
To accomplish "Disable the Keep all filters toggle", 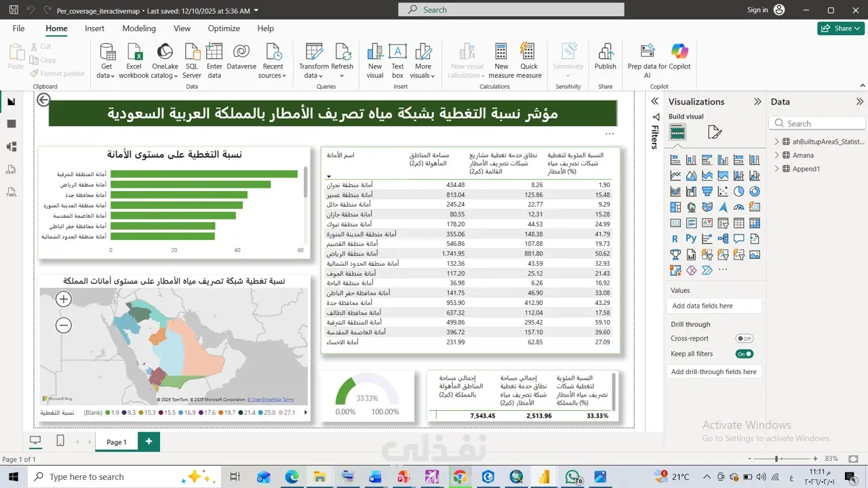I will [744, 354].
